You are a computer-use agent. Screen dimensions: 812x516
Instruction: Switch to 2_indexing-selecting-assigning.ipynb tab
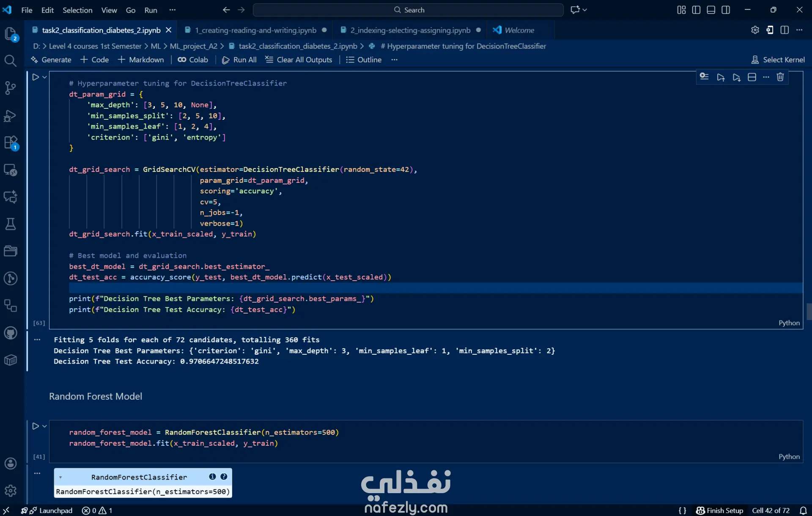[410, 30]
